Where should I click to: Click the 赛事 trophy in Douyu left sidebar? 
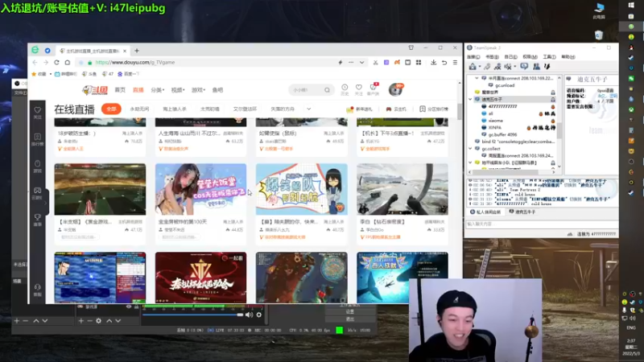click(x=37, y=220)
